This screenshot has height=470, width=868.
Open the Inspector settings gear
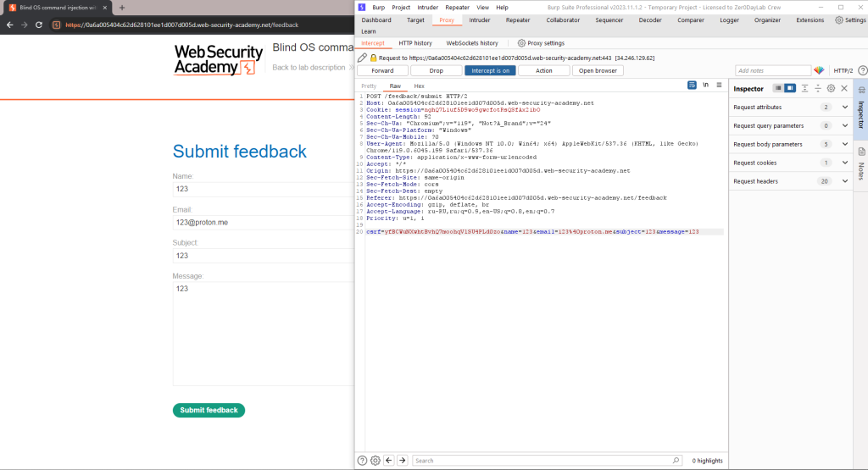[x=831, y=88]
